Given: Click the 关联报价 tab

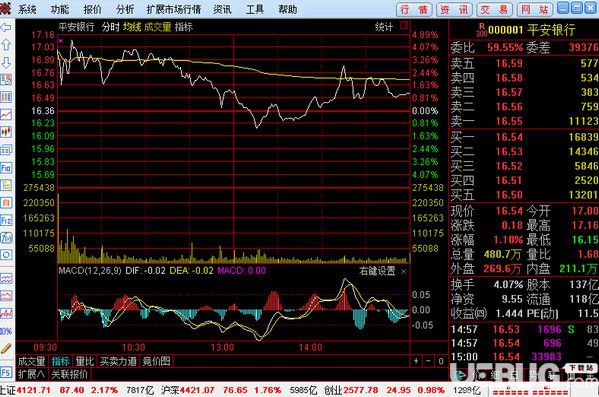Looking at the screenshot, I should click(69, 374).
